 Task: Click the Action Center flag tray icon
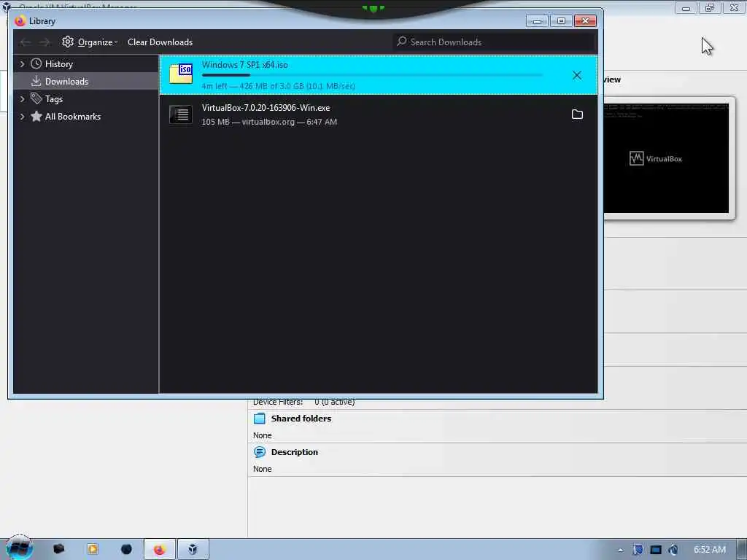point(638,550)
